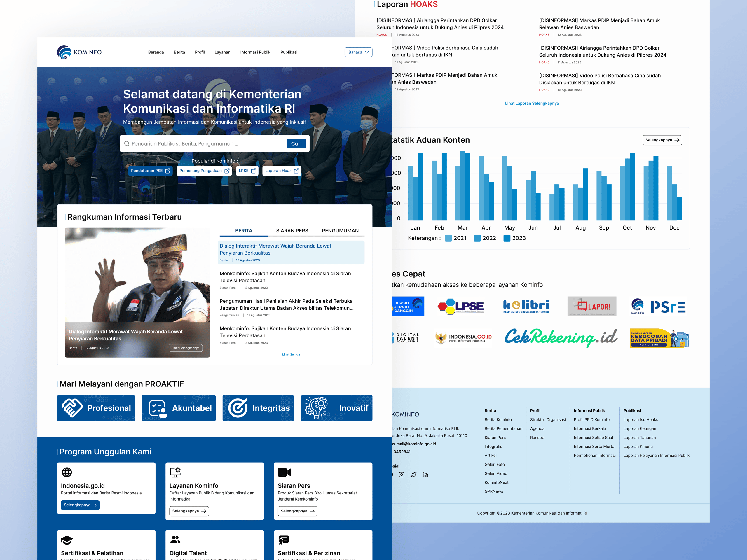Image resolution: width=747 pixels, height=560 pixels.
Task: Open the Informasi Publik navigation dropdown
Action: pyautogui.click(x=255, y=52)
